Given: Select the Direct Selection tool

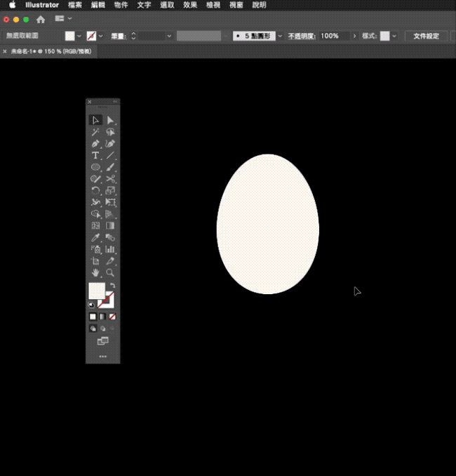Looking at the screenshot, I should pyautogui.click(x=110, y=121).
